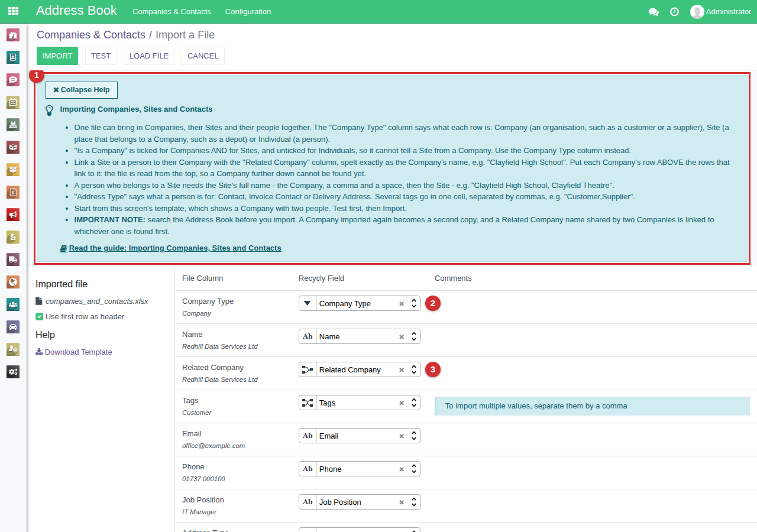Clear the Job Position field mapping
The height and width of the screenshot is (532, 757).
402,502
